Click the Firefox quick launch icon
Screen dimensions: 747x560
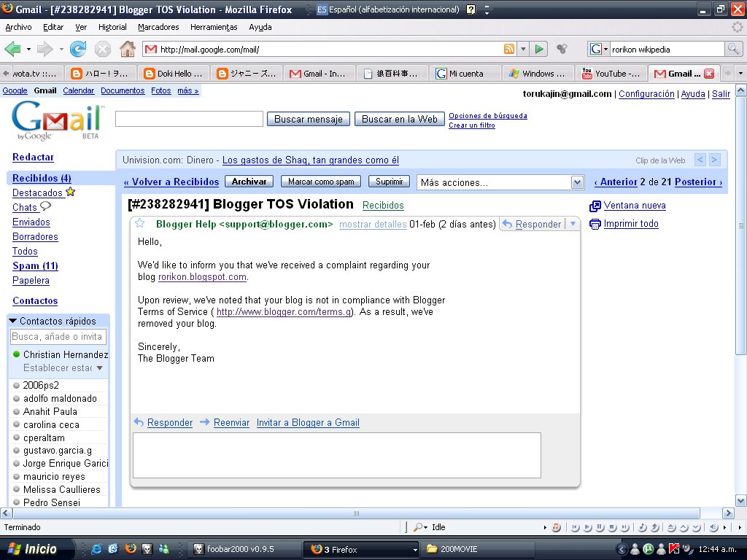[130, 548]
